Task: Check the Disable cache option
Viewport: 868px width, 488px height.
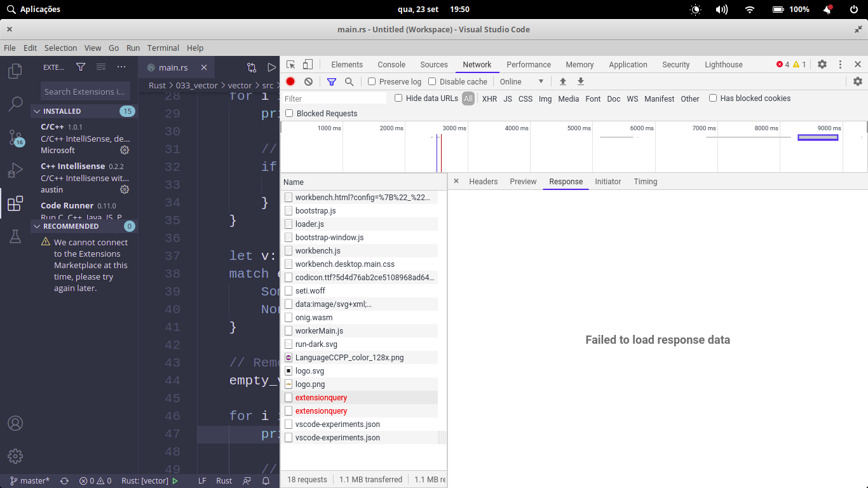Action: tap(433, 81)
